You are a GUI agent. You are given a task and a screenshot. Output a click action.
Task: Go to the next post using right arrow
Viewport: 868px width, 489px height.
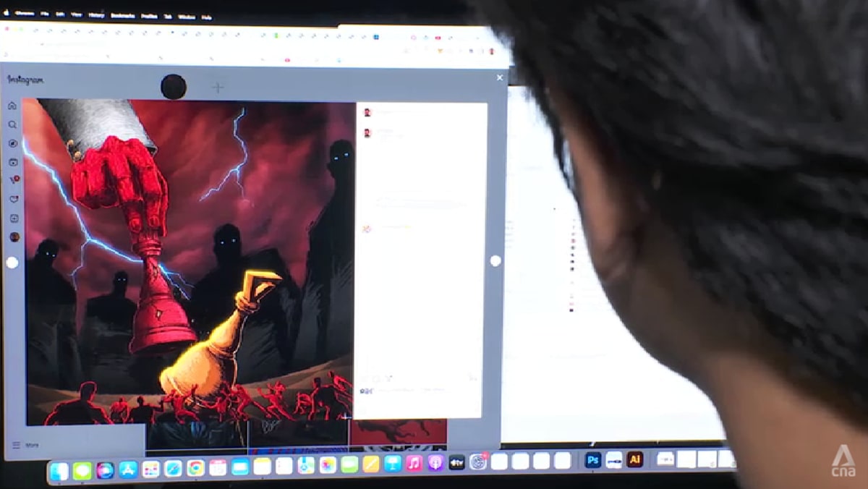[x=495, y=260]
